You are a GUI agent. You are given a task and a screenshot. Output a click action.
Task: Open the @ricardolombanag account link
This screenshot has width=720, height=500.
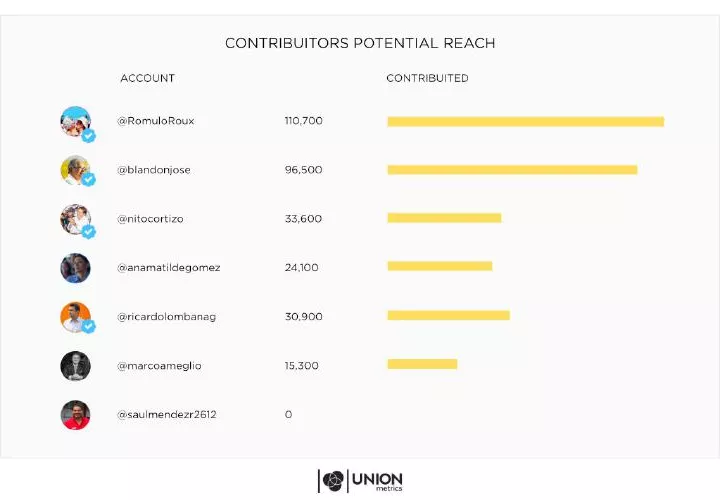[x=167, y=317]
